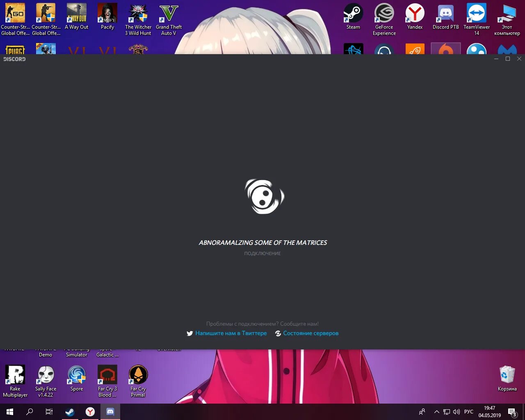Click the TeamViewer 14 desktop shortcut

pyautogui.click(x=477, y=19)
